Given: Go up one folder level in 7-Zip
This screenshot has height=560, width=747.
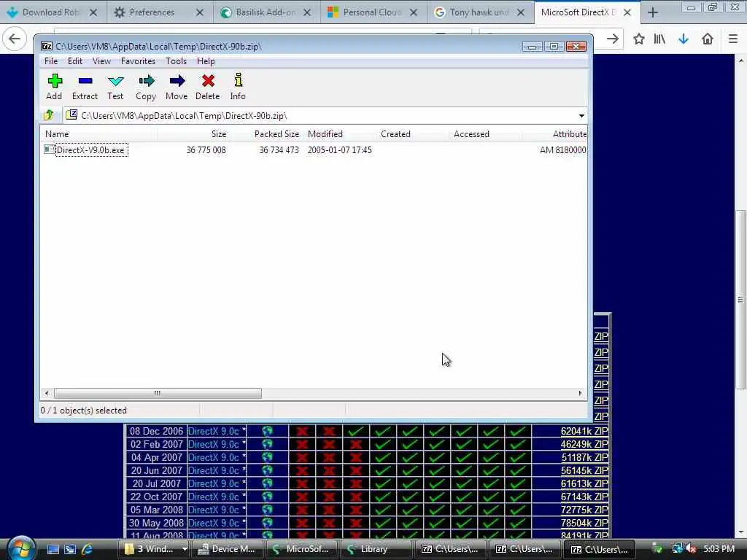Looking at the screenshot, I should [49, 115].
